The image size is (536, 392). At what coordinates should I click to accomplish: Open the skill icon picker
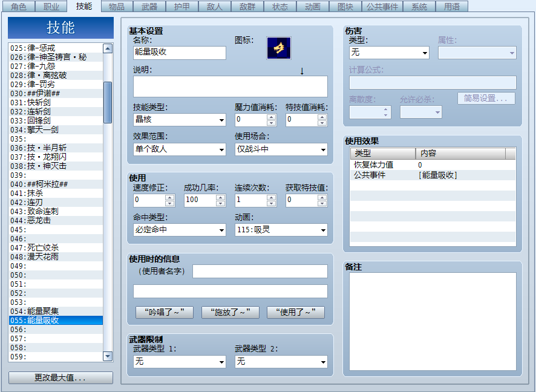point(279,48)
